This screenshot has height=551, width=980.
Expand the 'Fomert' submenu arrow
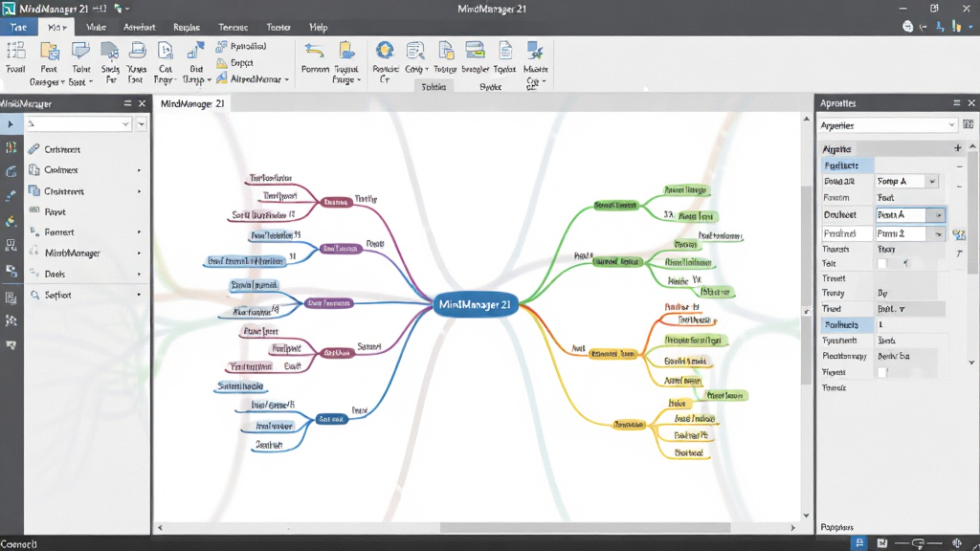[x=139, y=231]
